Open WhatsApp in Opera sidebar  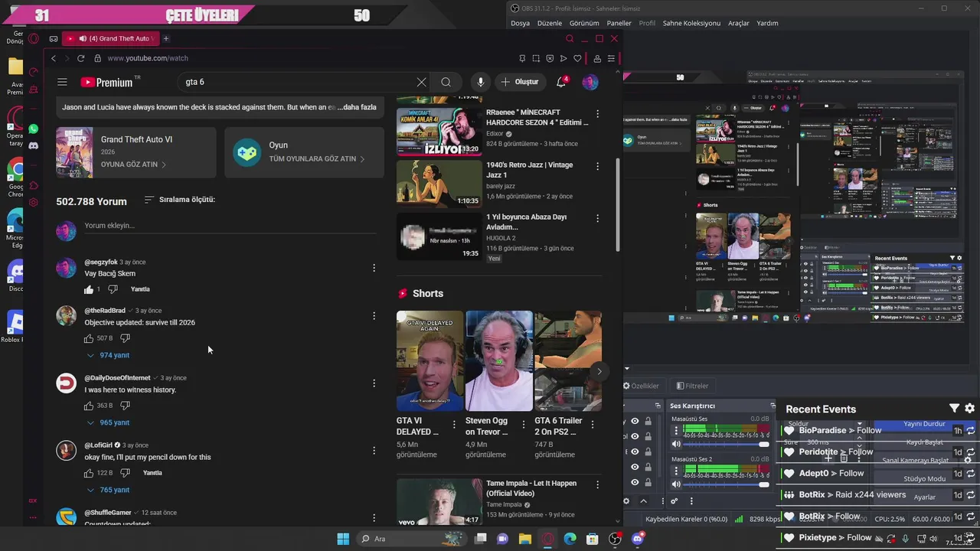coord(33,129)
